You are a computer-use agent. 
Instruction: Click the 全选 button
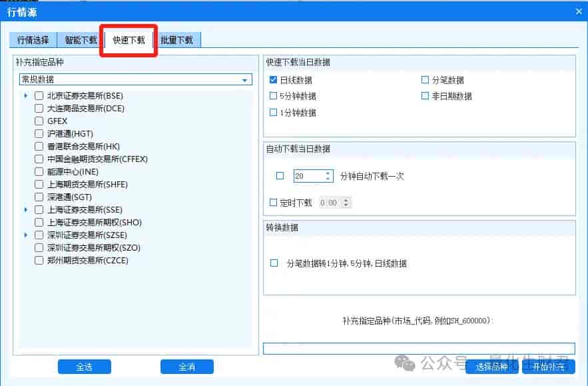point(85,367)
